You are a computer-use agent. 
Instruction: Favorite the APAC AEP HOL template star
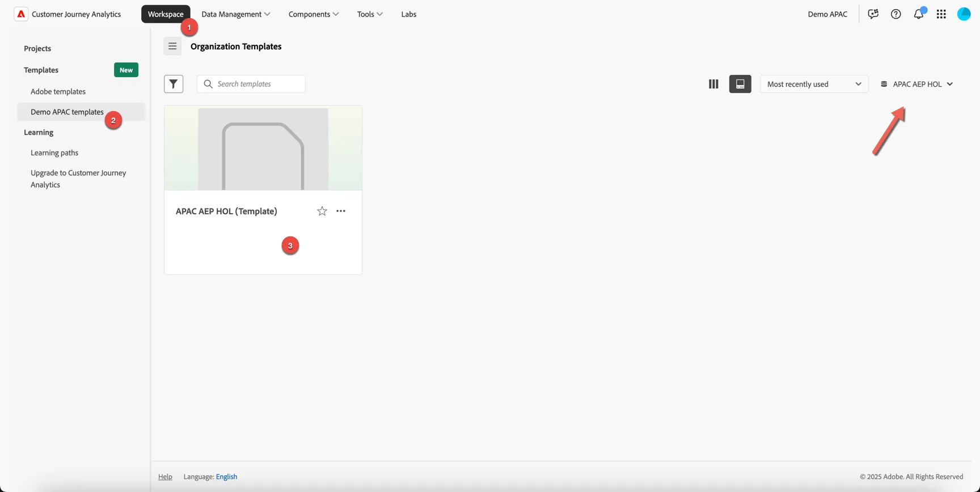322,211
